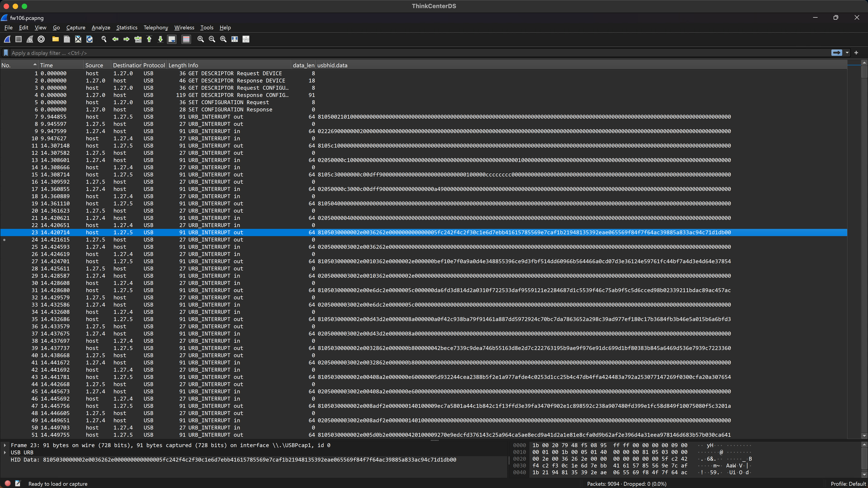Click macOS green fullscreen window button
868x488 pixels.
point(24,6)
